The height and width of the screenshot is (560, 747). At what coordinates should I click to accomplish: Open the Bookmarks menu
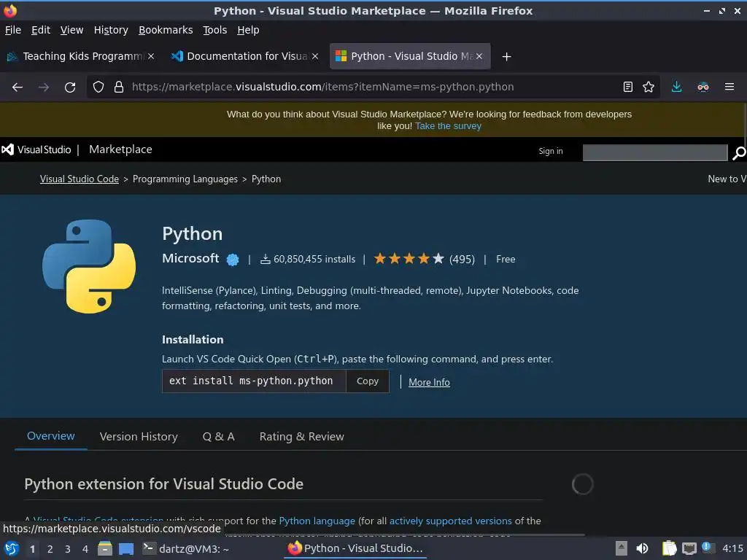pyautogui.click(x=166, y=30)
